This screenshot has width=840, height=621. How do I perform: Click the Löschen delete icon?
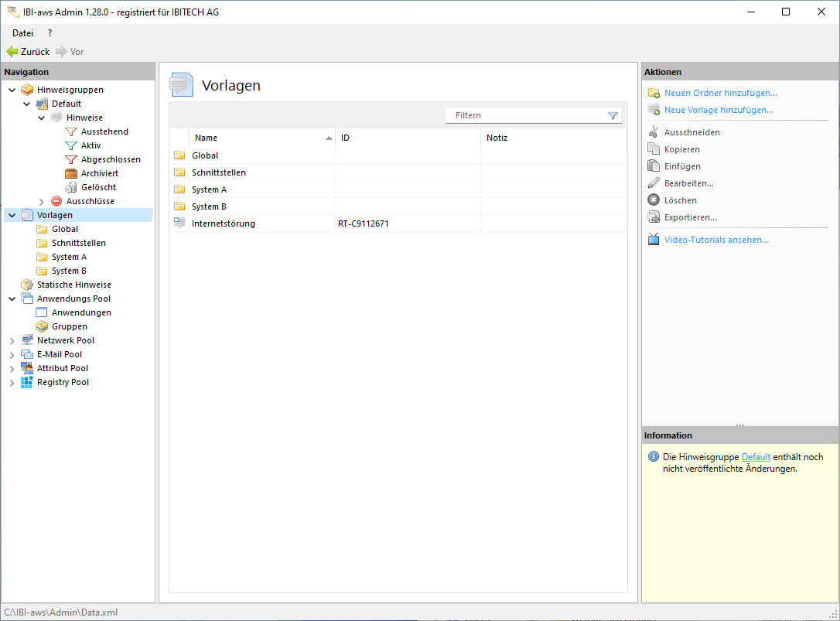pyautogui.click(x=654, y=200)
